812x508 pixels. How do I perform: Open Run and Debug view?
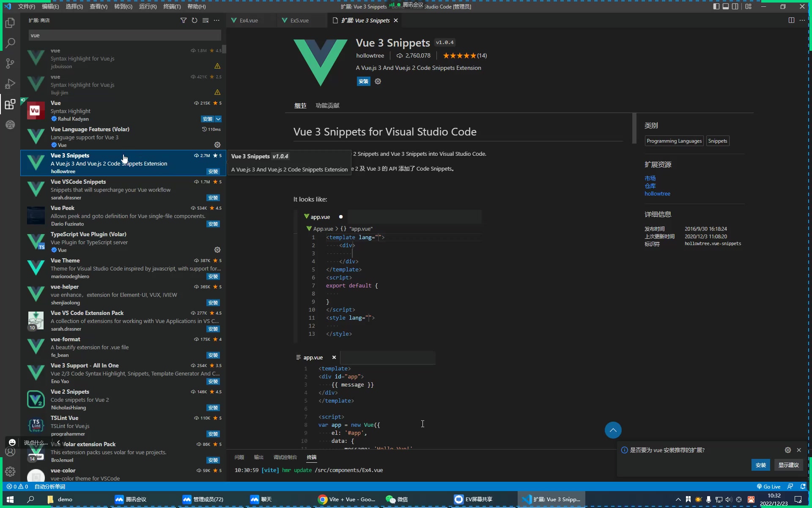(10, 84)
